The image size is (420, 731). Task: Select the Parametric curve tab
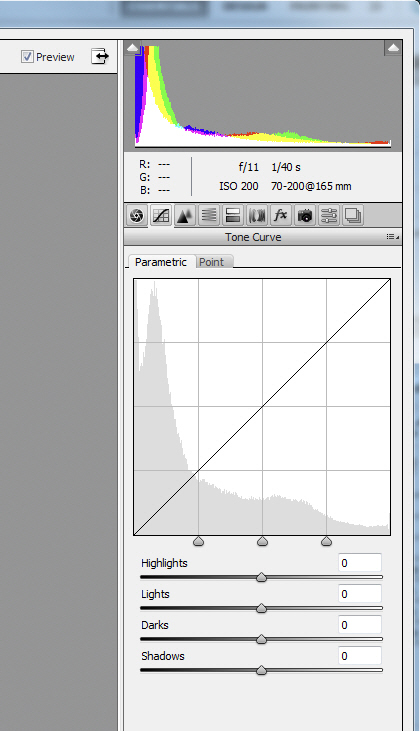pyautogui.click(x=161, y=262)
